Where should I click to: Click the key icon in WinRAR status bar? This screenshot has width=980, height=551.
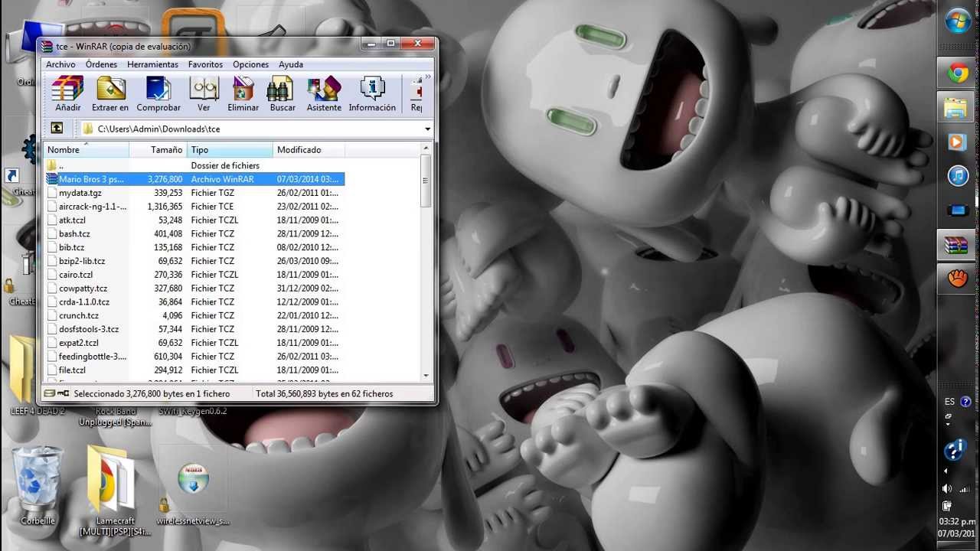pyautogui.click(x=63, y=393)
